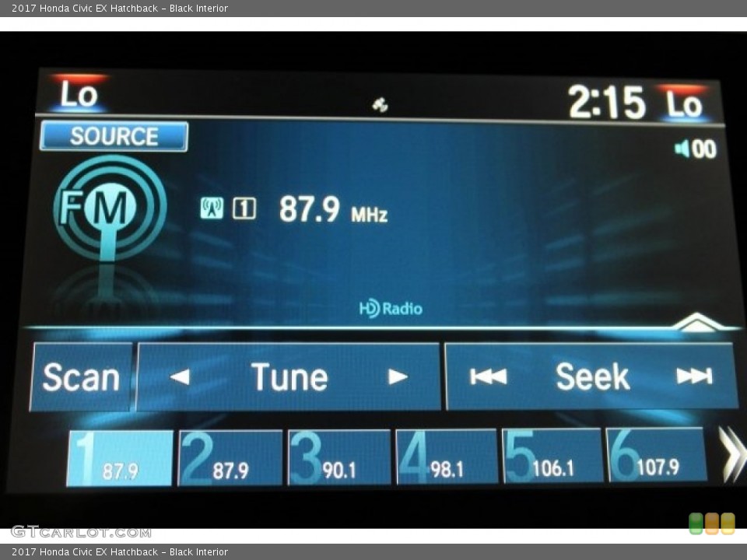The image size is (747, 560).
Task: Select preset 5 at 106.1
Action: [x=552, y=455]
